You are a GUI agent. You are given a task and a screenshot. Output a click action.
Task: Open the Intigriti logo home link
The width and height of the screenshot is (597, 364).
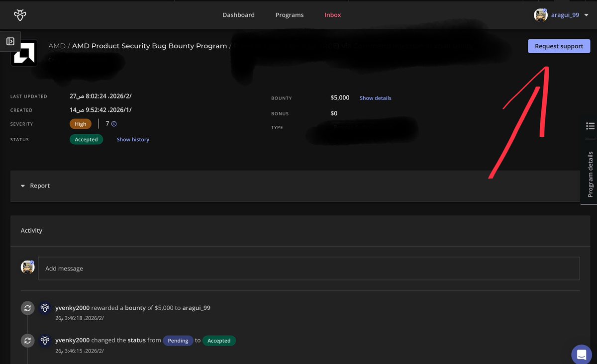20,15
